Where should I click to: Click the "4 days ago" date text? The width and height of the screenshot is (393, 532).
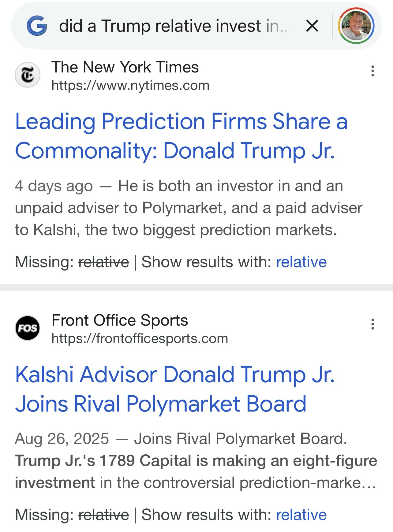(x=54, y=186)
